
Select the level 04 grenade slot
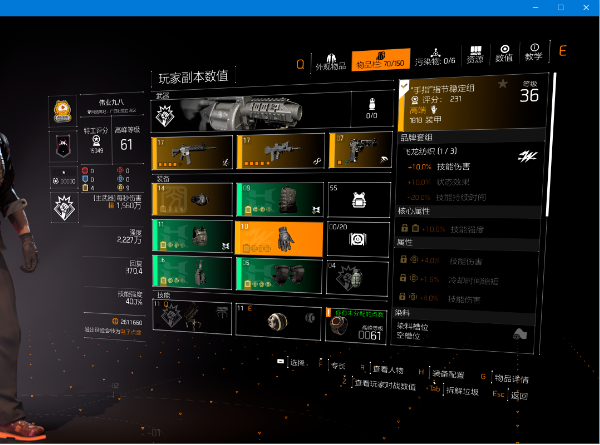[357, 278]
